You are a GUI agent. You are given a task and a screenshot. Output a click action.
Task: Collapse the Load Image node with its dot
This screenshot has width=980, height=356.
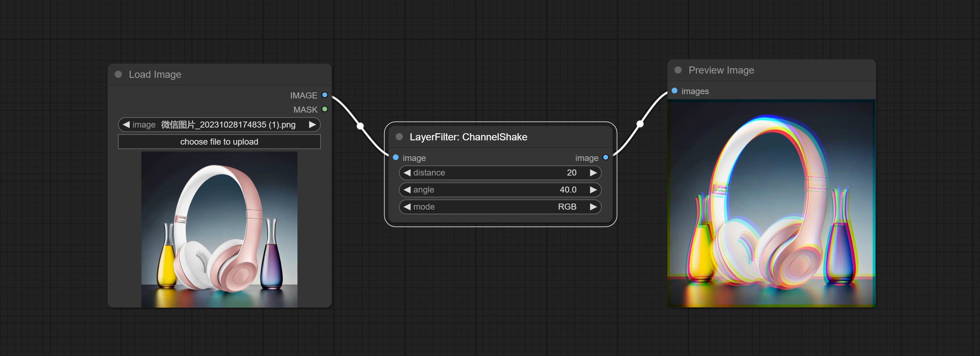coord(118,74)
